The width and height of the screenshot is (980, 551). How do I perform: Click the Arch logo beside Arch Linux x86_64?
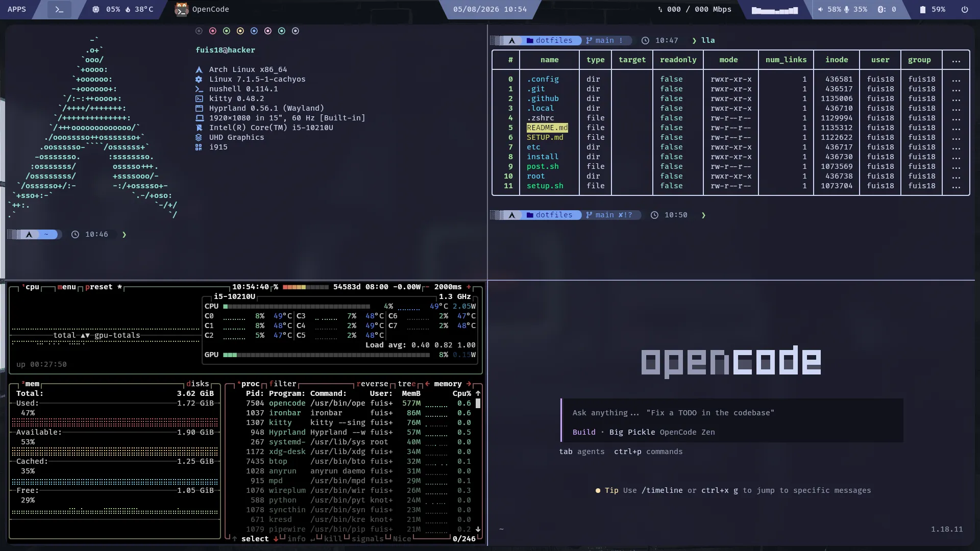199,69
